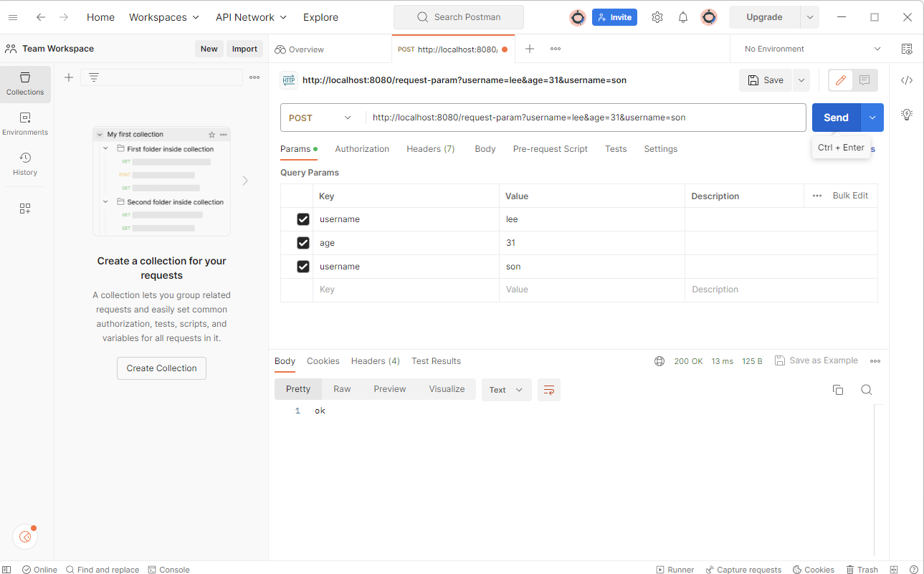Switch to the Headers (7) request tab
The image size is (924, 574).
pos(431,149)
